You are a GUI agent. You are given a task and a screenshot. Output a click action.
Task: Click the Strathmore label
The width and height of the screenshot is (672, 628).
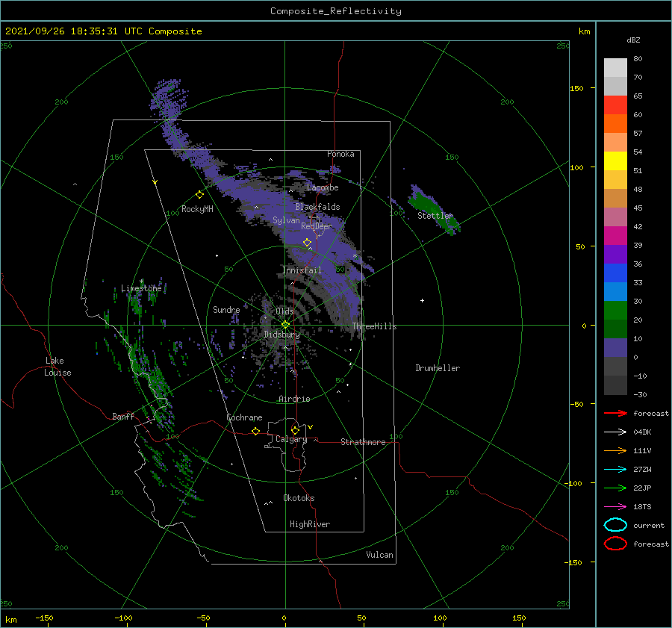pos(363,442)
